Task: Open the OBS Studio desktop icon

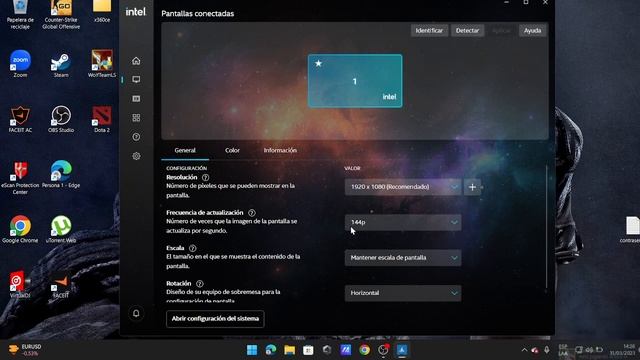Action: [61, 119]
